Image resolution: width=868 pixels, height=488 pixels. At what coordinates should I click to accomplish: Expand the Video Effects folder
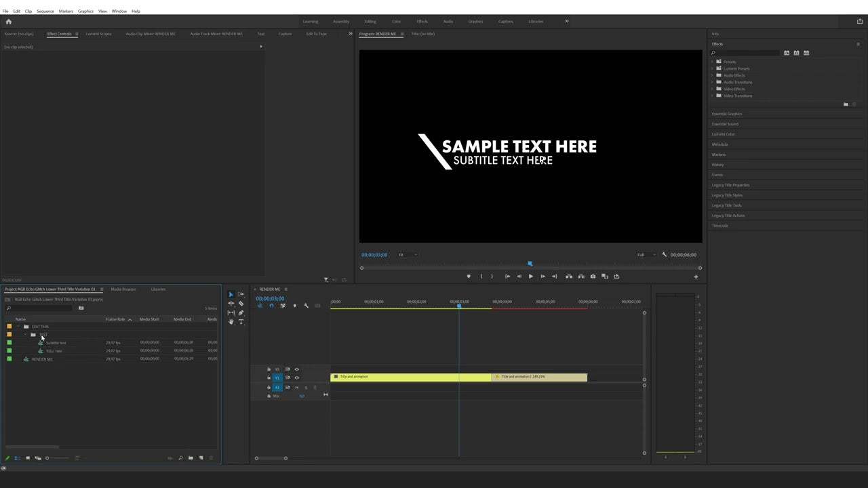pyautogui.click(x=712, y=89)
